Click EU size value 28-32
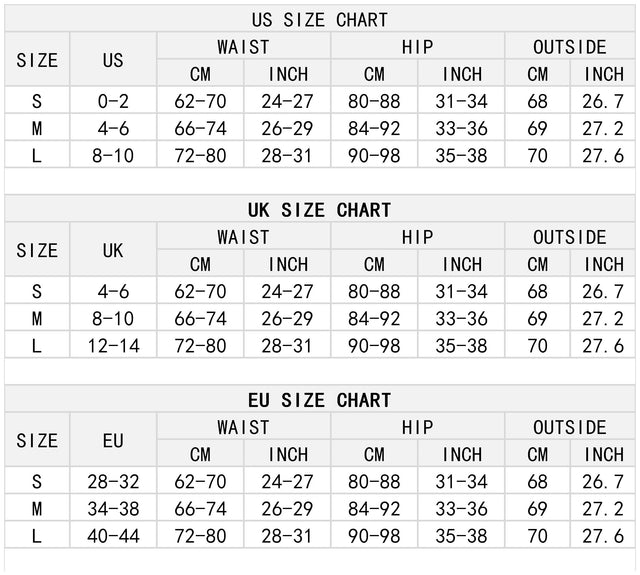The width and height of the screenshot is (640, 575). click(113, 481)
